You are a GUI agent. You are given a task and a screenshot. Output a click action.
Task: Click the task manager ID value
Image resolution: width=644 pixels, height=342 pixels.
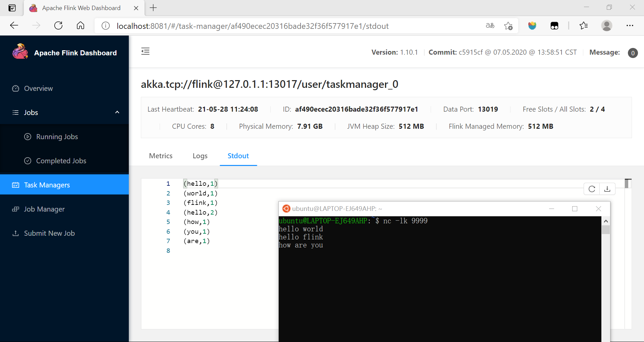(x=357, y=109)
